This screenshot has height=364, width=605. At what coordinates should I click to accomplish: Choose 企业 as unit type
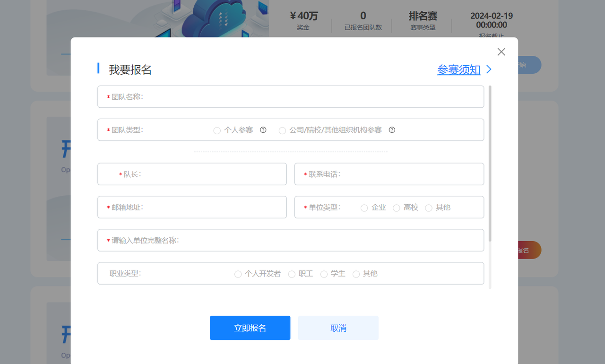coord(364,208)
